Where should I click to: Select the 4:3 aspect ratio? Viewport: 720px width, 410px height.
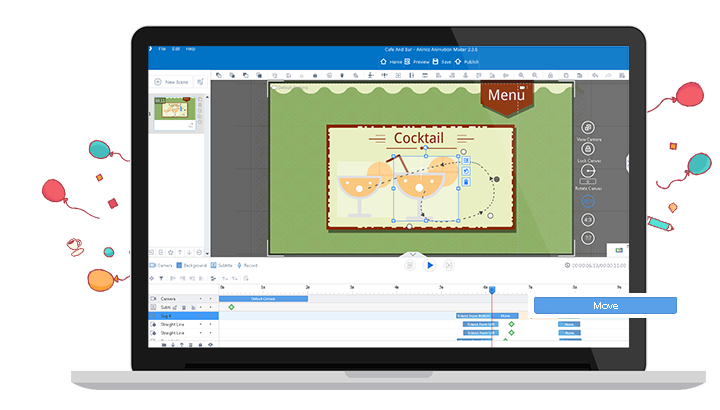[588, 220]
